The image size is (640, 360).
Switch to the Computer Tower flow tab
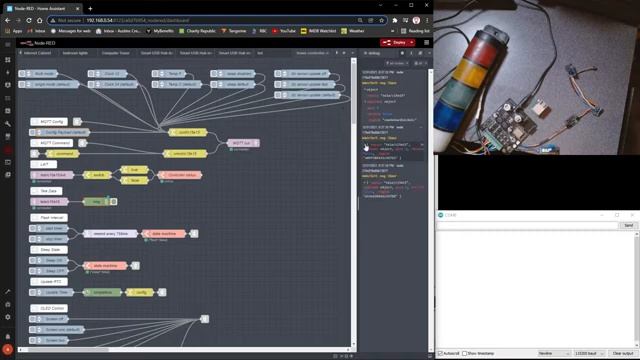[x=116, y=53]
